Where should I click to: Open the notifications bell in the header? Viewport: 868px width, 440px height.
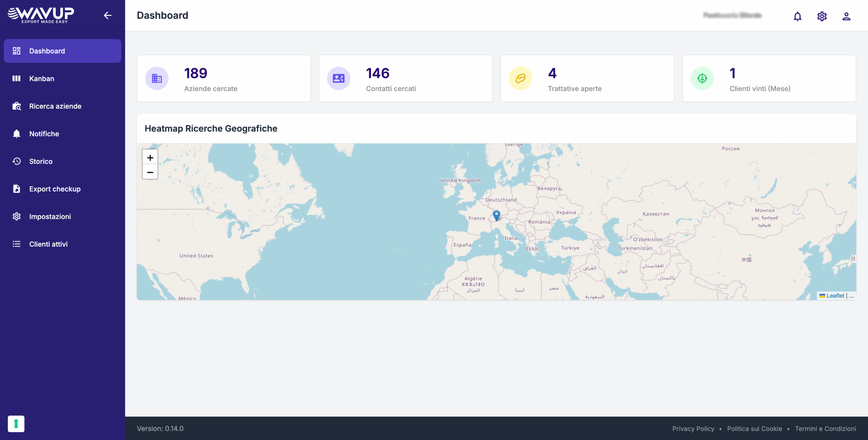[797, 16]
